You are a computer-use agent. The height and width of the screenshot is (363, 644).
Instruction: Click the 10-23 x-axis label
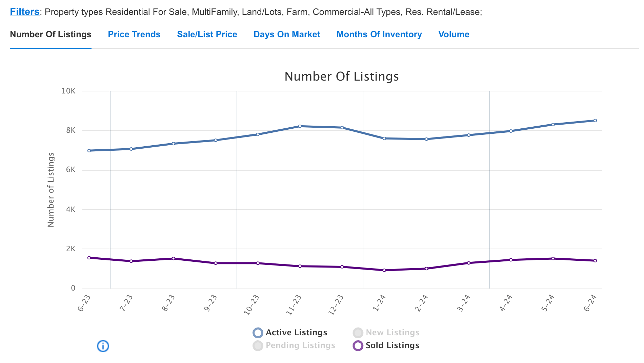coord(251,305)
